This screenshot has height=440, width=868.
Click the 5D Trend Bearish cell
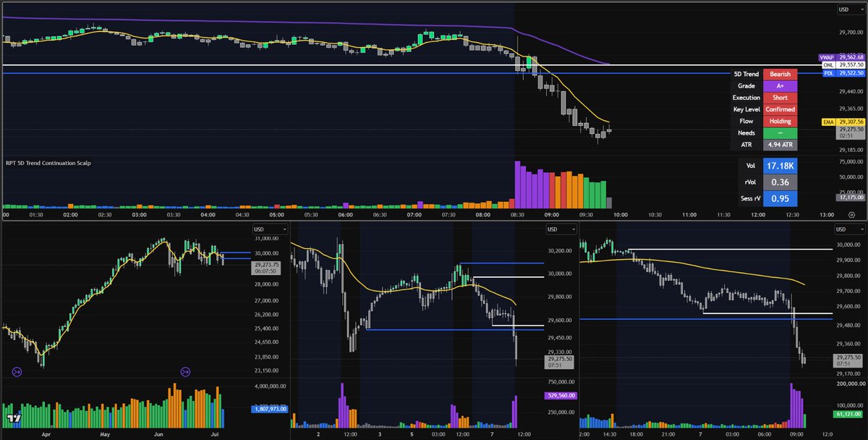coord(779,74)
